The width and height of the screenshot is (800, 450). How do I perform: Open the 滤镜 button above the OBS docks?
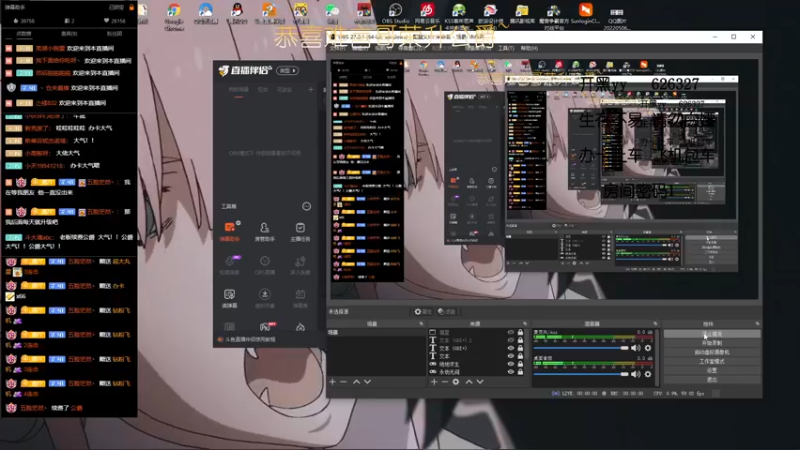pos(446,311)
